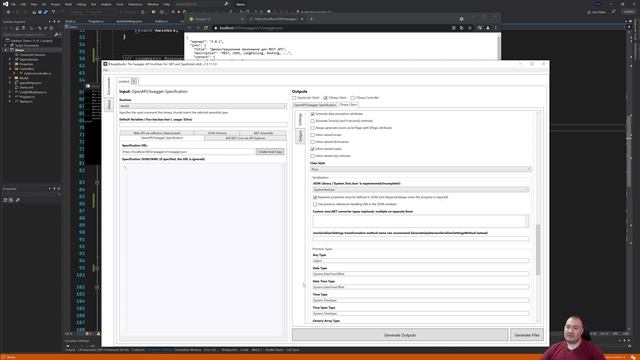
Task: Click Undo in Visual Studio toolbar
Action: coord(53,12)
